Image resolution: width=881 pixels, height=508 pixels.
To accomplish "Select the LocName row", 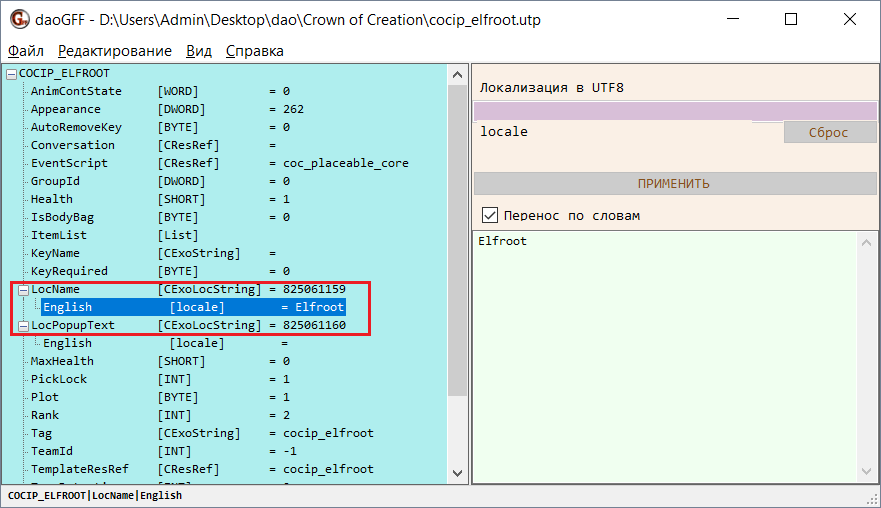I will click(x=188, y=289).
